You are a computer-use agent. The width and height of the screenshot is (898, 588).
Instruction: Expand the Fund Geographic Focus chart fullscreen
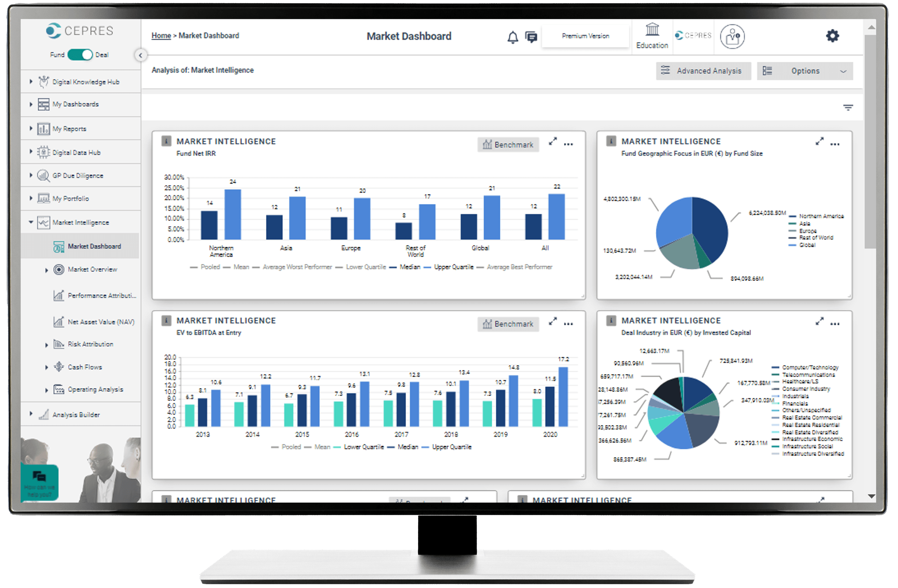point(820,142)
